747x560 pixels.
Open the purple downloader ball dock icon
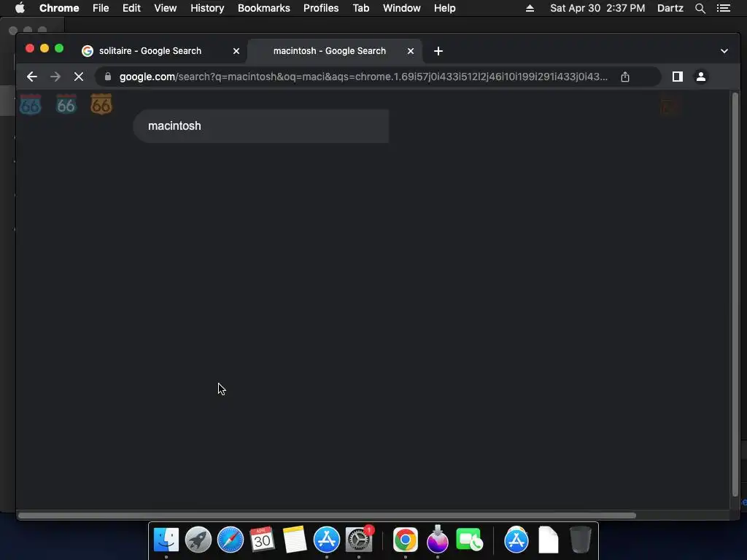(x=438, y=540)
